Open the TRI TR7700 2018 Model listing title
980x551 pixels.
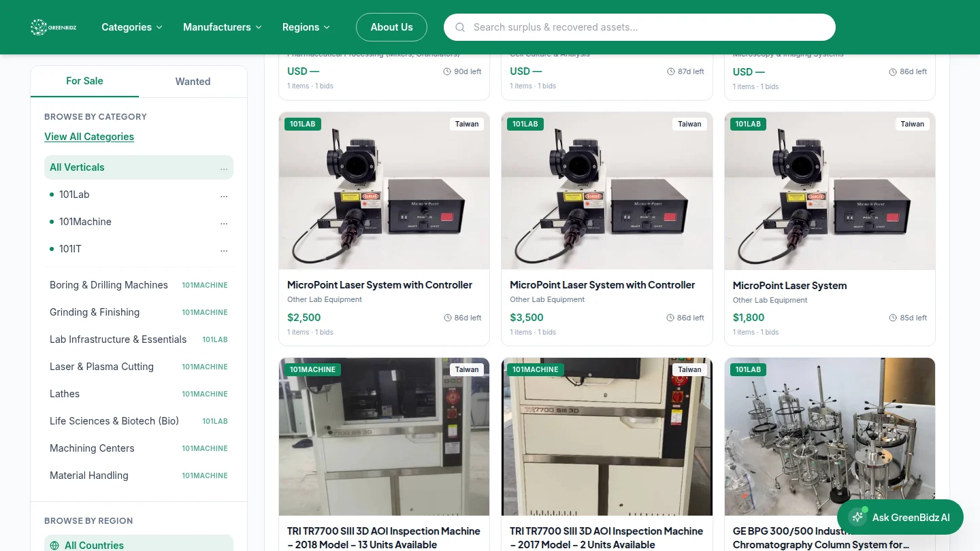384,537
